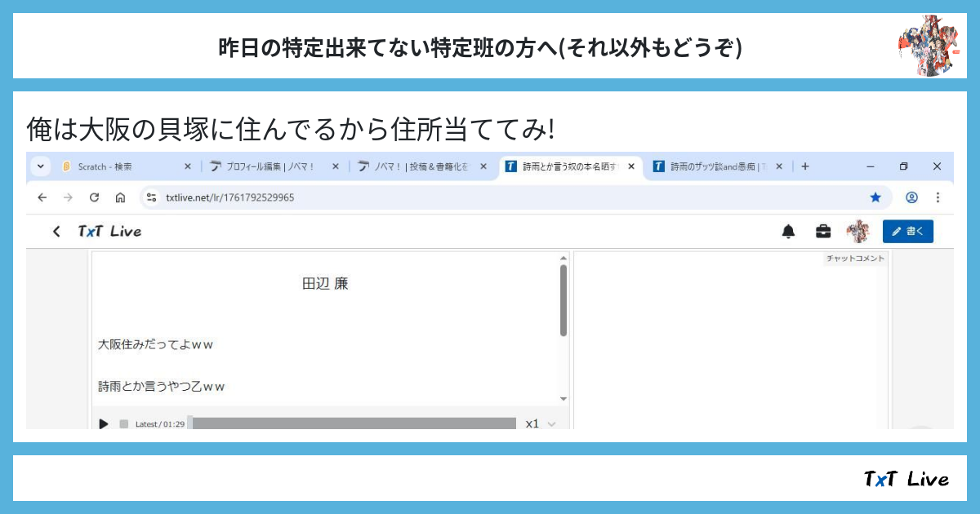This screenshot has height=514, width=980.
Task: Reload the page in the browser
Action: pyautogui.click(x=94, y=197)
